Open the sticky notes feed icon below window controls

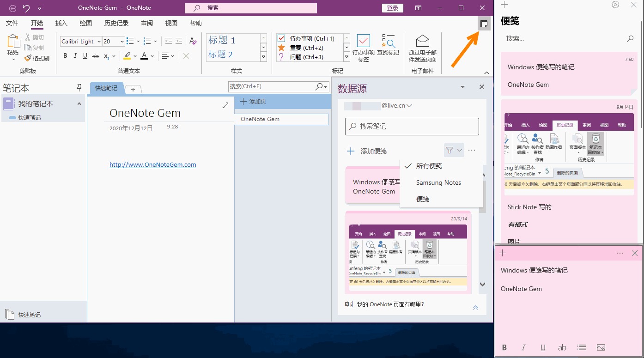click(x=484, y=24)
